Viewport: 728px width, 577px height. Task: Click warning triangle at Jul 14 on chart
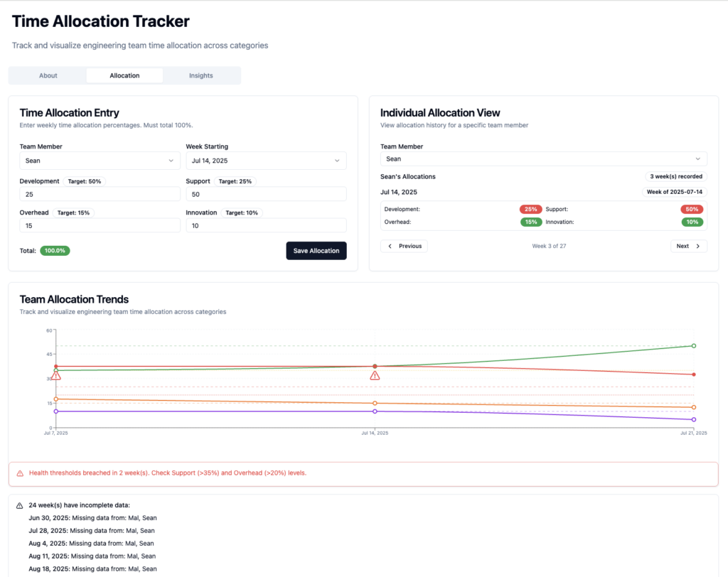[x=375, y=375]
